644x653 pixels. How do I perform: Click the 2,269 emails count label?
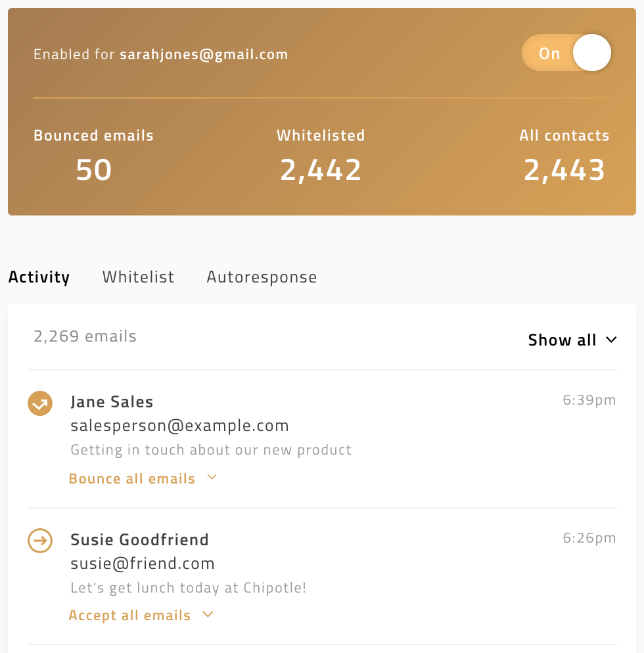85,336
